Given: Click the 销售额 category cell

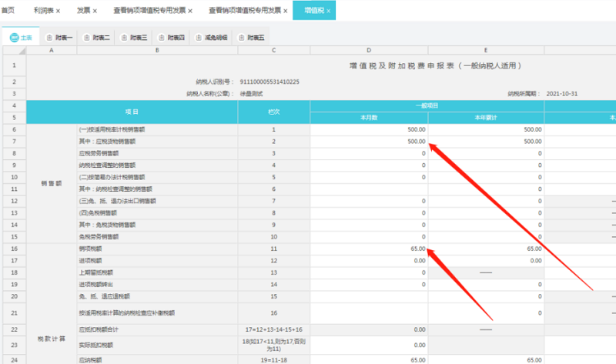Looking at the screenshot, I should pyautogui.click(x=52, y=183).
